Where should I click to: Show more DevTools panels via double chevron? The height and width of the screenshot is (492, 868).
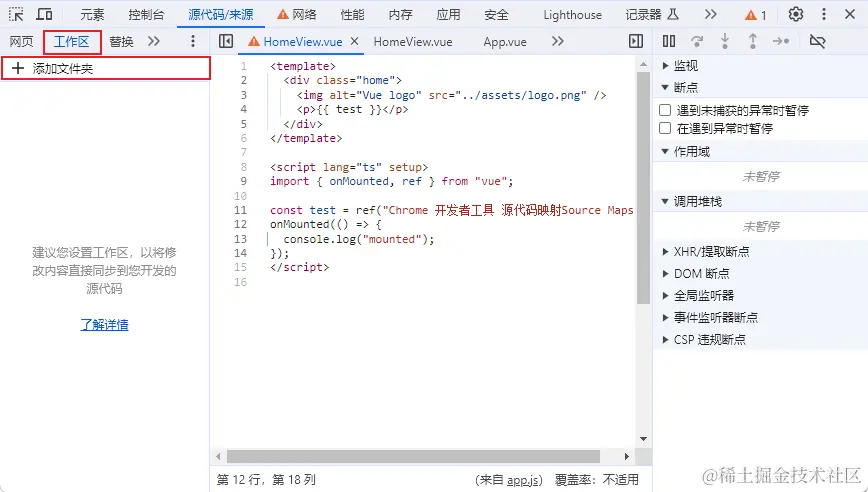(x=711, y=14)
